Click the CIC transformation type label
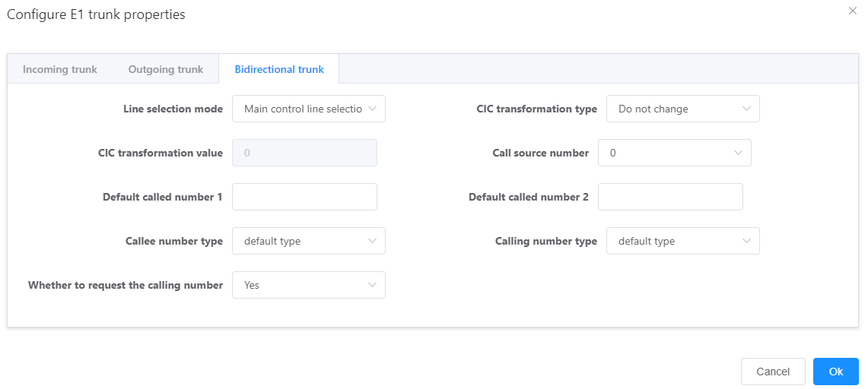Viewport: 868px width, 389px height. tap(537, 109)
